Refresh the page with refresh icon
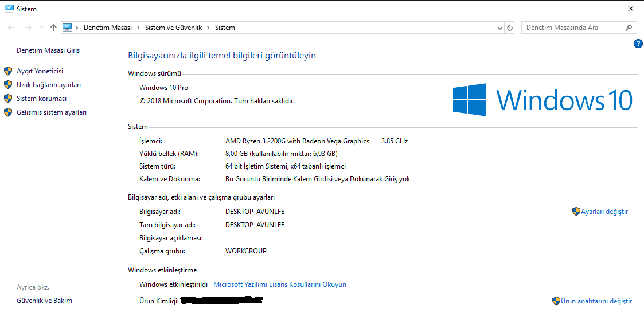The height and width of the screenshot is (316, 644). [510, 28]
